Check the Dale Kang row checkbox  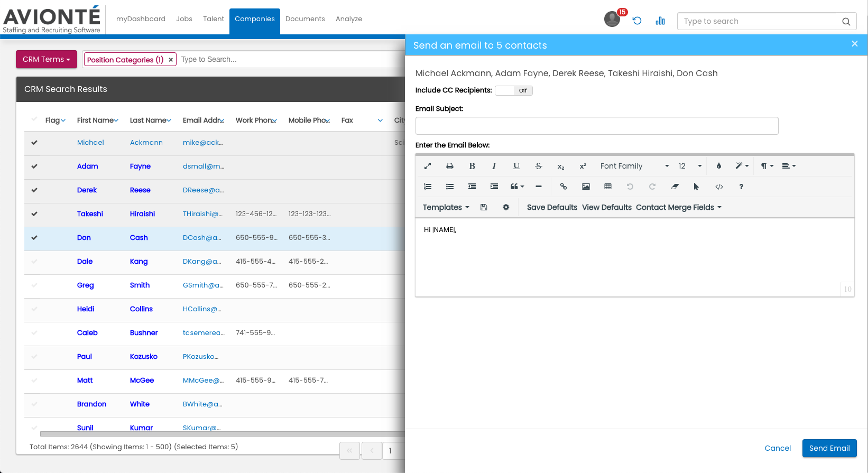click(34, 262)
